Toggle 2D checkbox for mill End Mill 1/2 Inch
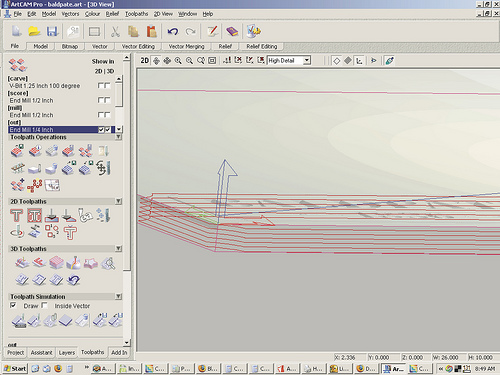This screenshot has width=500, height=375. tap(101, 115)
